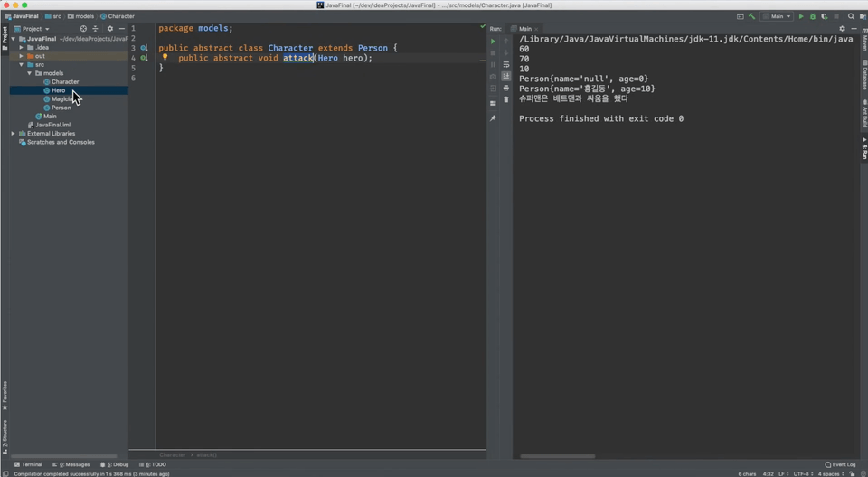Move up stack trace arrow in Run panel
The width and height of the screenshot is (868, 477).
pyautogui.click(x=506, y=41)
